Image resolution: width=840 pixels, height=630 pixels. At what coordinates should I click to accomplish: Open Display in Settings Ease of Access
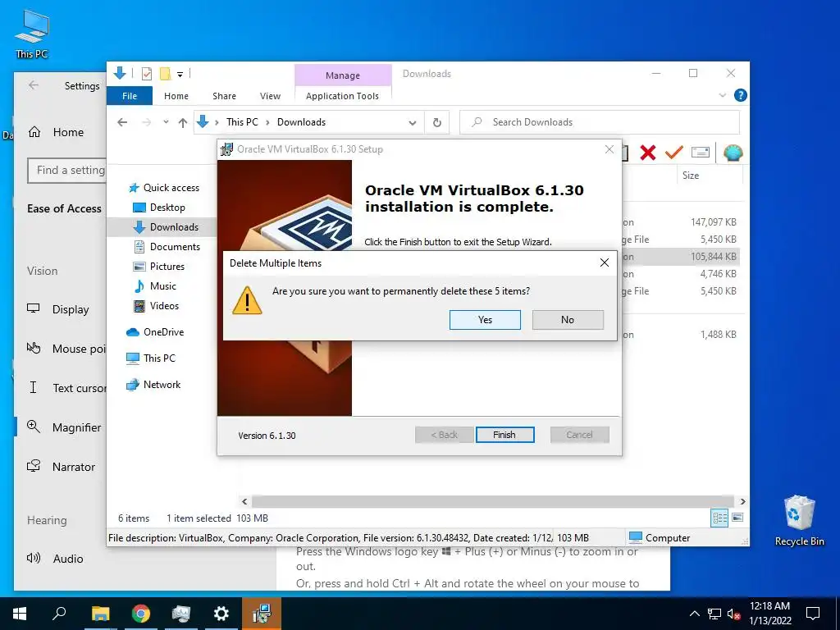(x=59, y=309)
